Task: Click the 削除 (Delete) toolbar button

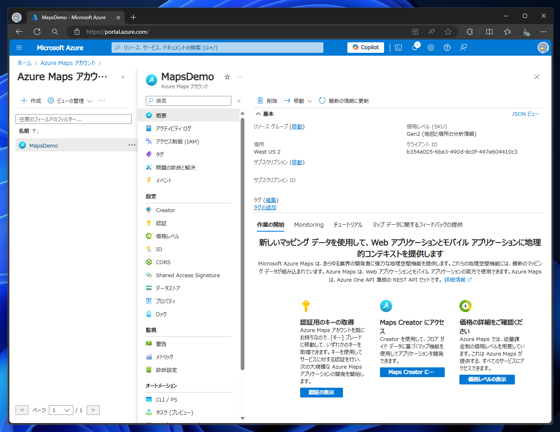Action: point(267,101)
